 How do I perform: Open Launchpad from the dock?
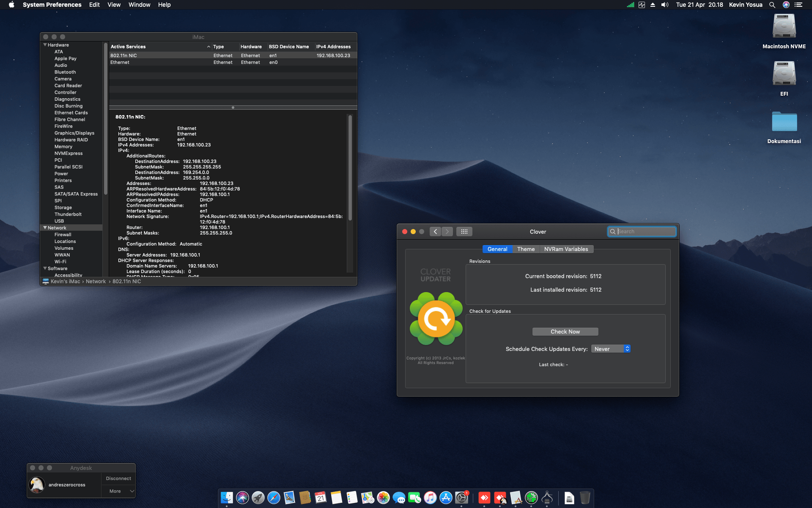coord(258,498)
